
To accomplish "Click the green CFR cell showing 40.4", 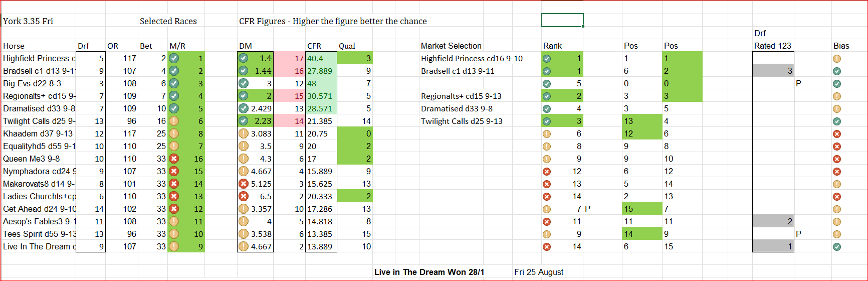I will pos(321,58).
